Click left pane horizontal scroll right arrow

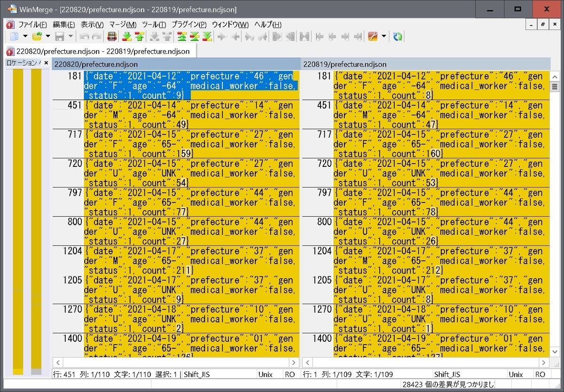pos(294,362)
